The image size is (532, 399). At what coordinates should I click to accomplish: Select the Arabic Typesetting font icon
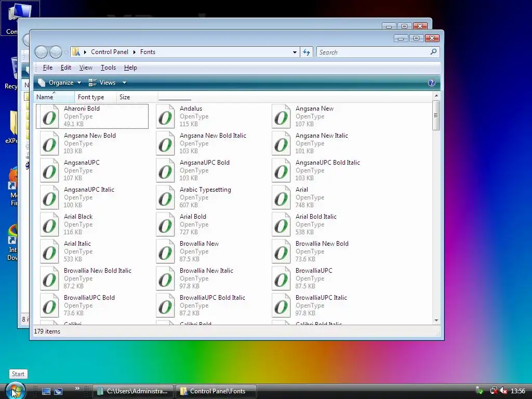(x=165, y=197)
